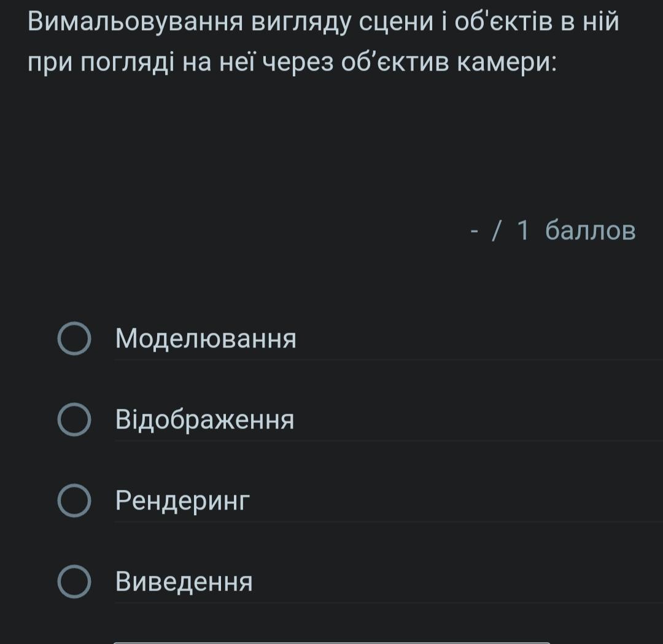
Task: Mark the Виведення radio option
Action: click(x=74, y=582)
